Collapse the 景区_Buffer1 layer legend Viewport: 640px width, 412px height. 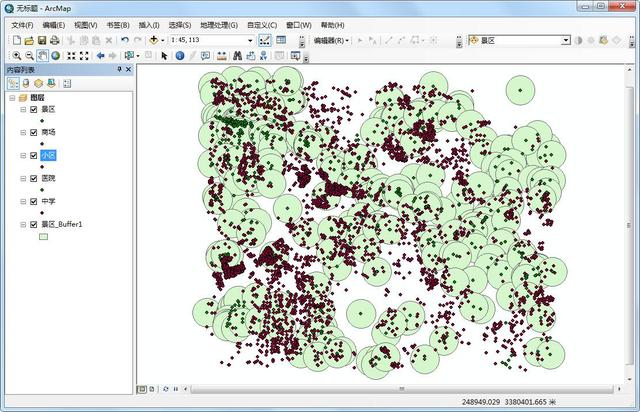coord(23,225)
